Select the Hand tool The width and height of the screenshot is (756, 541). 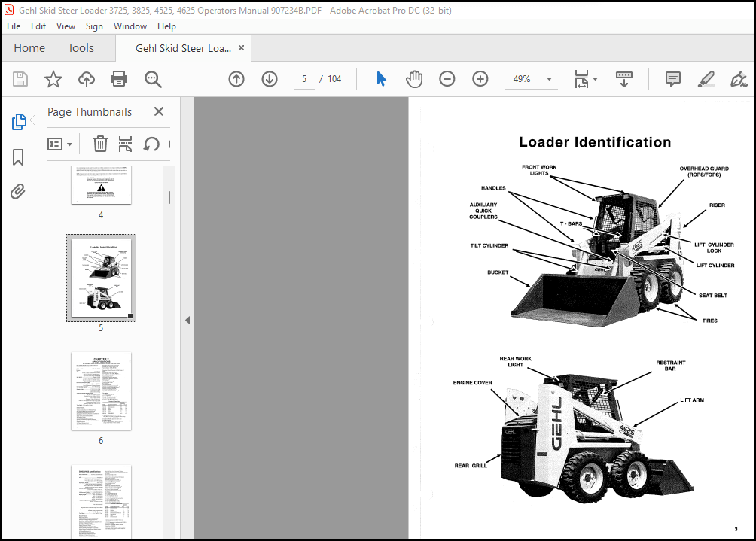pyautogui.click(x=414, y=78)
